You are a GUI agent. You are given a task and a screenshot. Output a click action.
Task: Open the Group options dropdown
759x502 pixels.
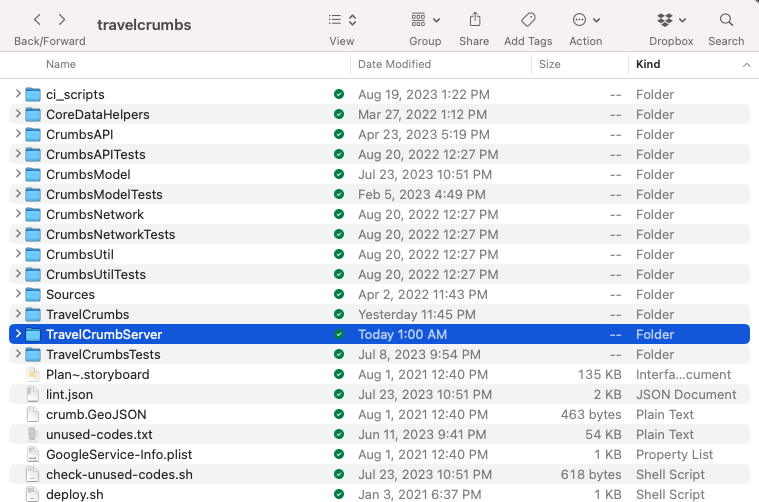[x=425, y=20]
